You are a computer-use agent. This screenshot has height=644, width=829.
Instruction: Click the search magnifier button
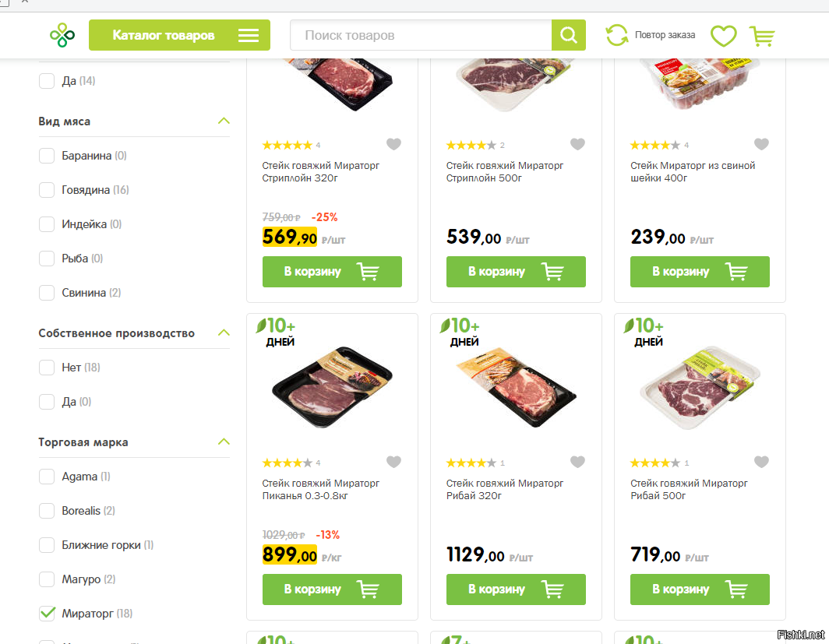tap(568, 35)
